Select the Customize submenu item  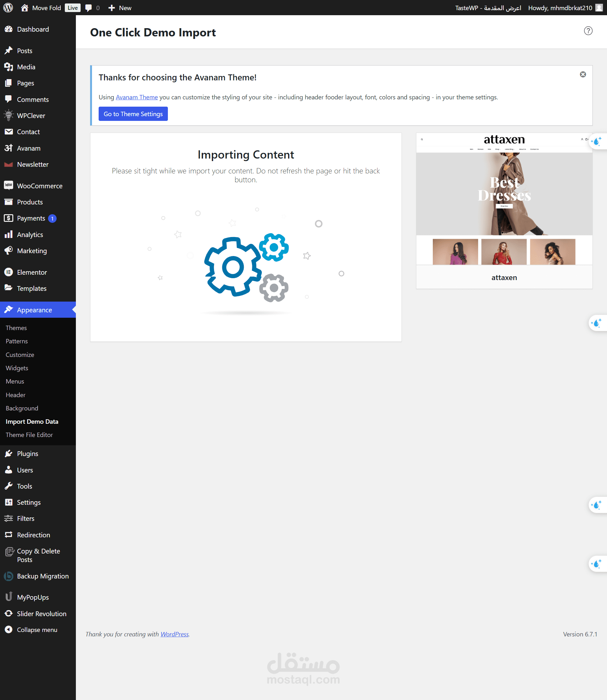(20, 354)
